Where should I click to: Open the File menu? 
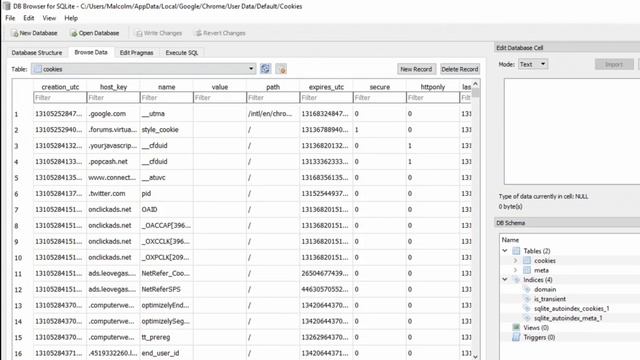(x=10, y=18)
